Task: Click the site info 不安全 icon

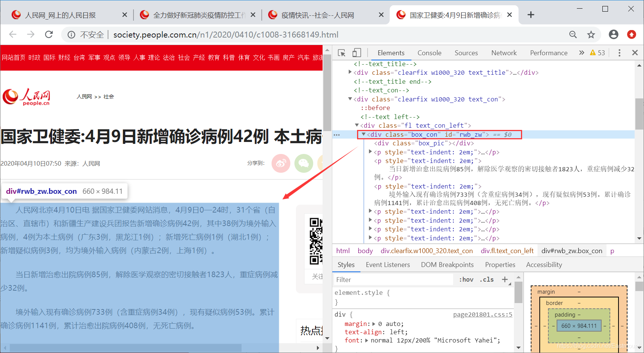Action: 71,35
